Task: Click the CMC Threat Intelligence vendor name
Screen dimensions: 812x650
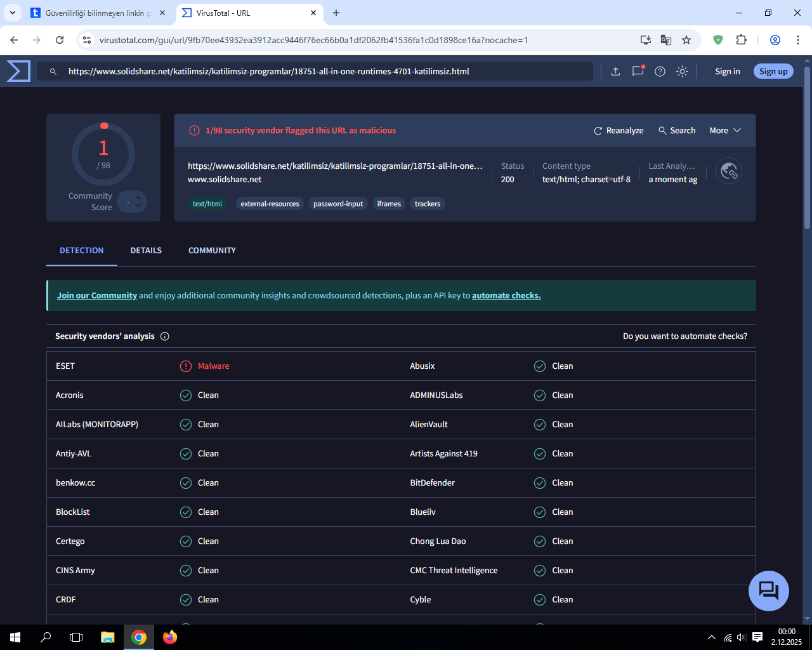Action: (454, 571)
